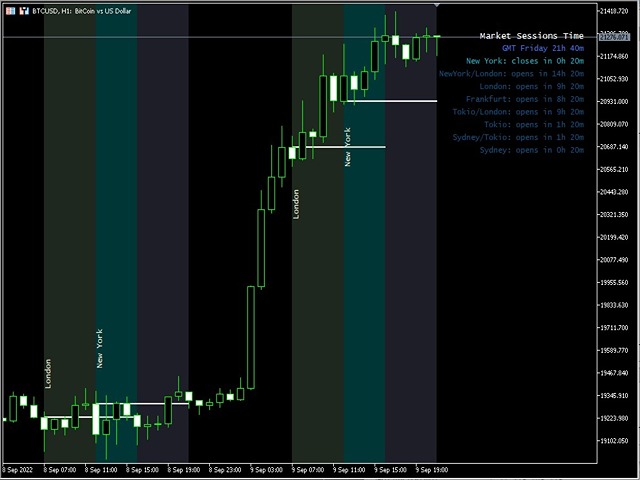
Task: Select 'New York: closes in 0h 20m'
Action: 525,61
